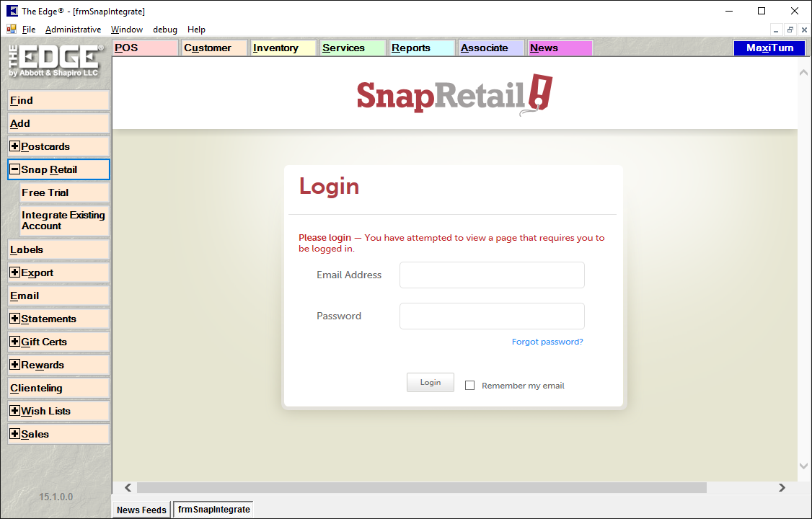
Task: Restore the inner MDI window
Action: pos(790,30)
